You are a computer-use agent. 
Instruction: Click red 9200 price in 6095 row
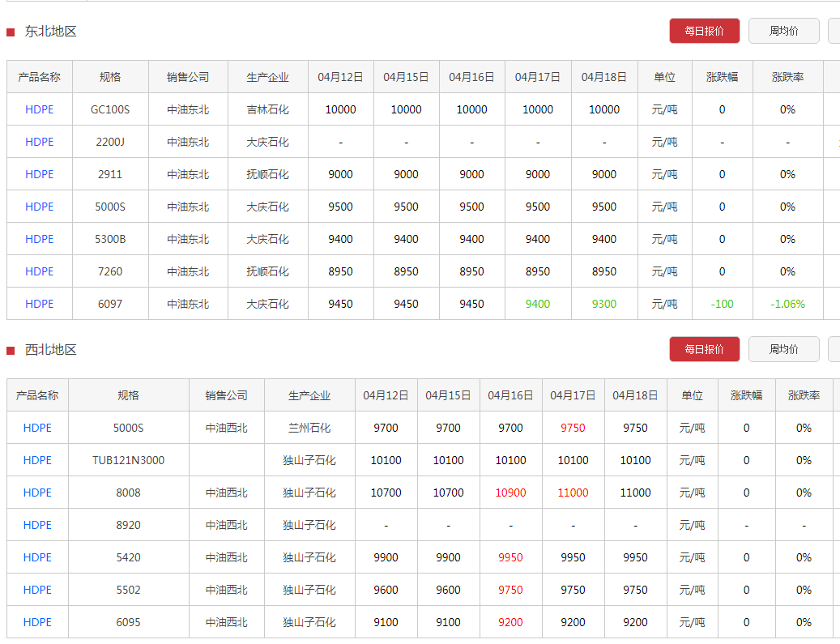pos(510,623)
